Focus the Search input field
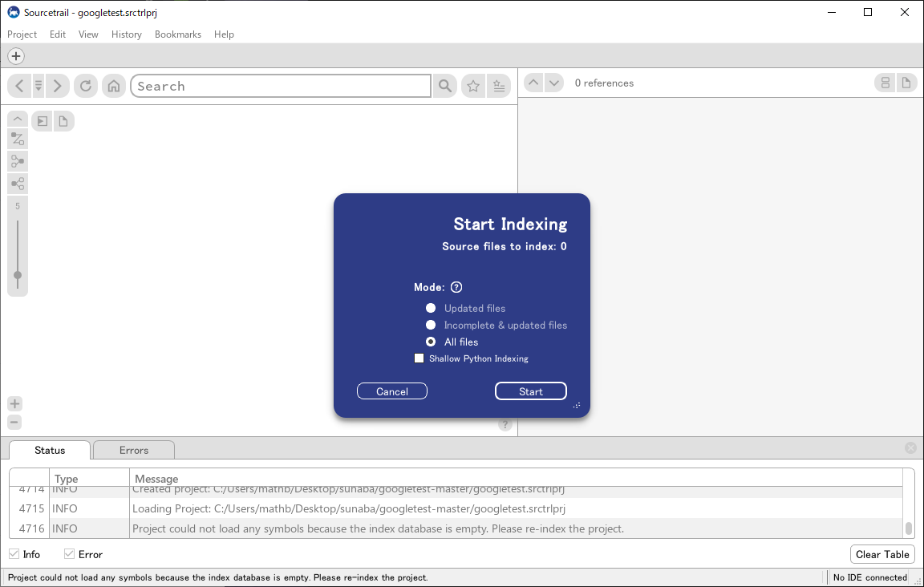The width and height of the screenshot is (924, 587). [281, 86]
